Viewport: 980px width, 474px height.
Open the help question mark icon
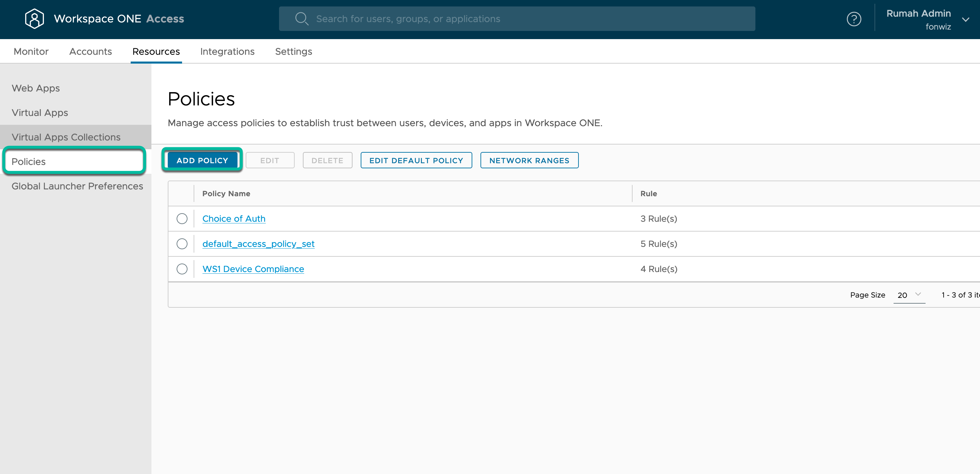tap(854, 19)
